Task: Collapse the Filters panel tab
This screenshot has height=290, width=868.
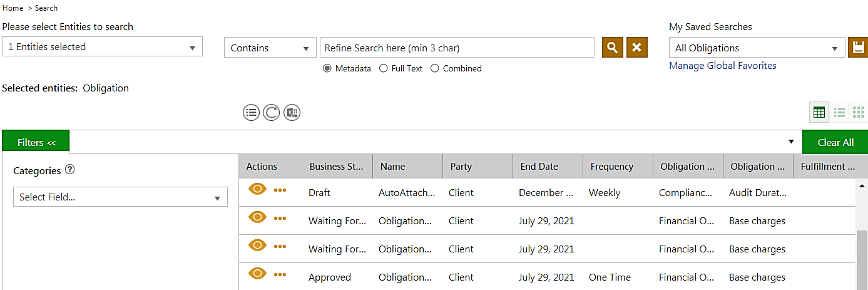Action: 36,143
